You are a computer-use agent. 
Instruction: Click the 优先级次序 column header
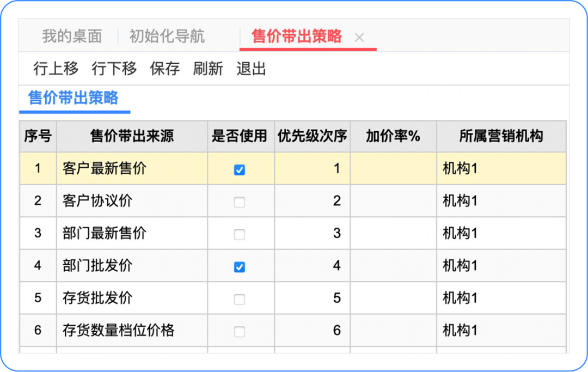(x=312, y=136)
